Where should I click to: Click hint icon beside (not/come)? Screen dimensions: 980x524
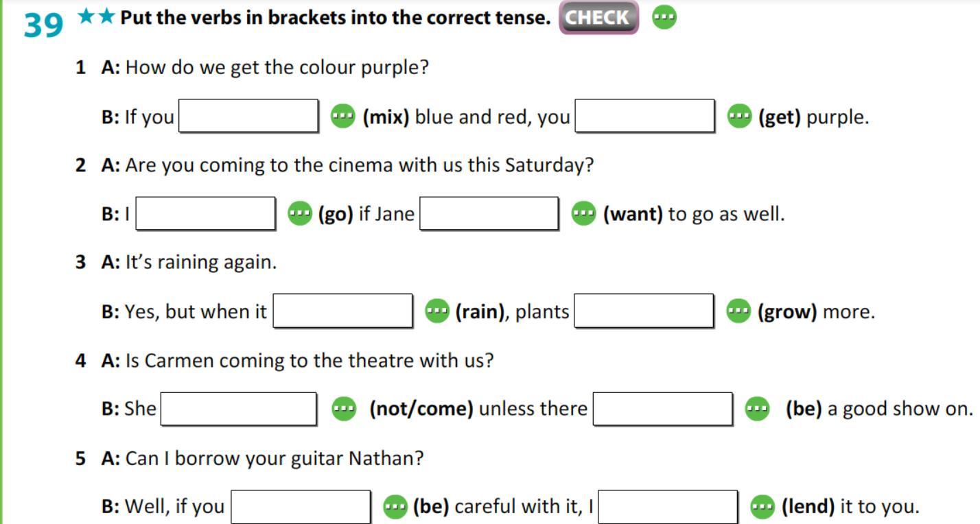tap(344, 409)
